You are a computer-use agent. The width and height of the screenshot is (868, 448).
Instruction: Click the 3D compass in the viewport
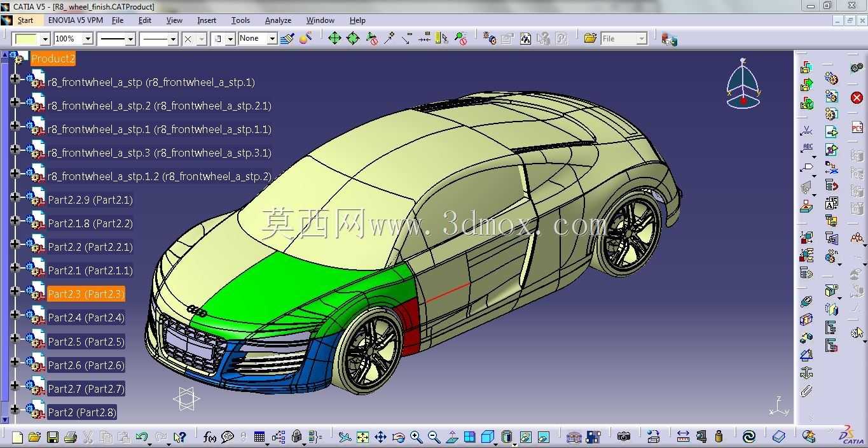(743, 83)
